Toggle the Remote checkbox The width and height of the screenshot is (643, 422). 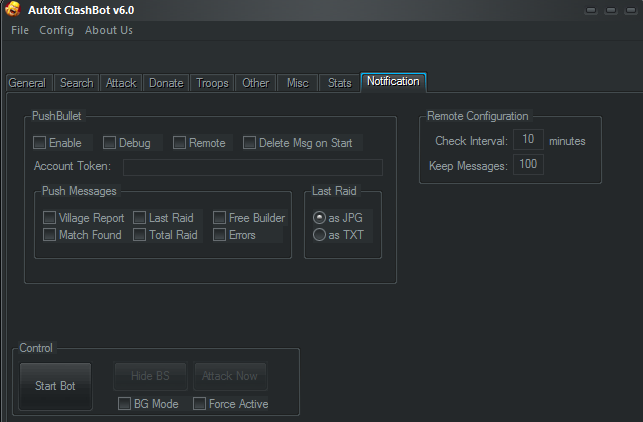pyautogui.click(x=179, y=143)
